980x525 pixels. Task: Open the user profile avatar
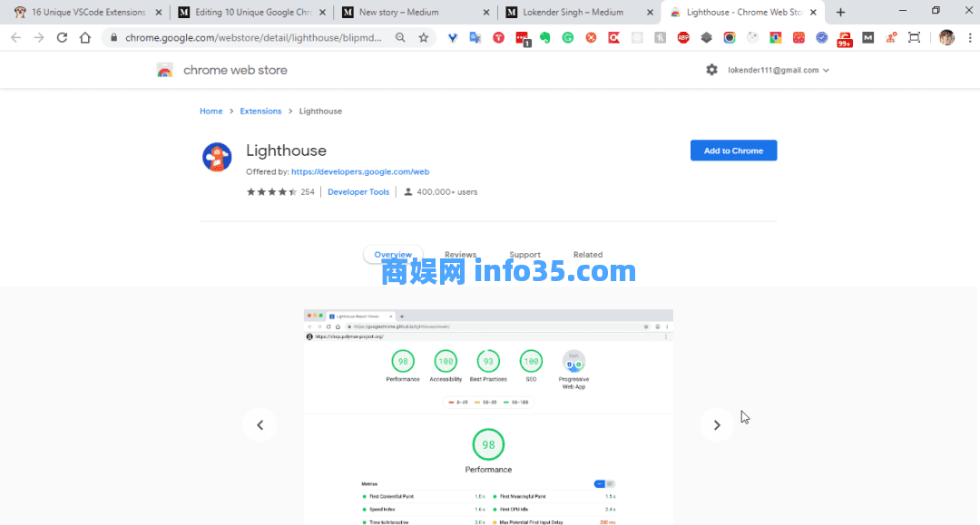tap(946, 37)
